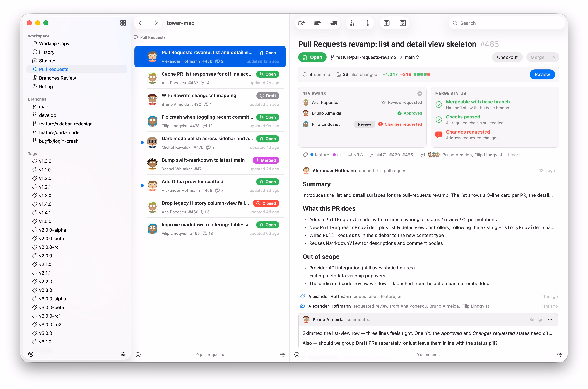This screenshot has width=588, height=389.
Task: Click the sidebar filter icon at bottom left
Action: [x=31, y=354]
